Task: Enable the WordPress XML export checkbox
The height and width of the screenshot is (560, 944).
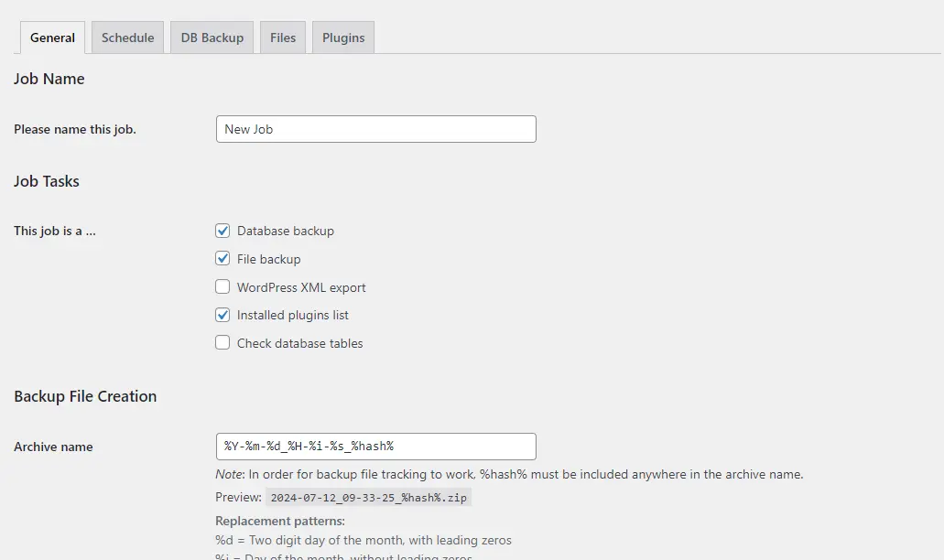Action: click(222, 286)
